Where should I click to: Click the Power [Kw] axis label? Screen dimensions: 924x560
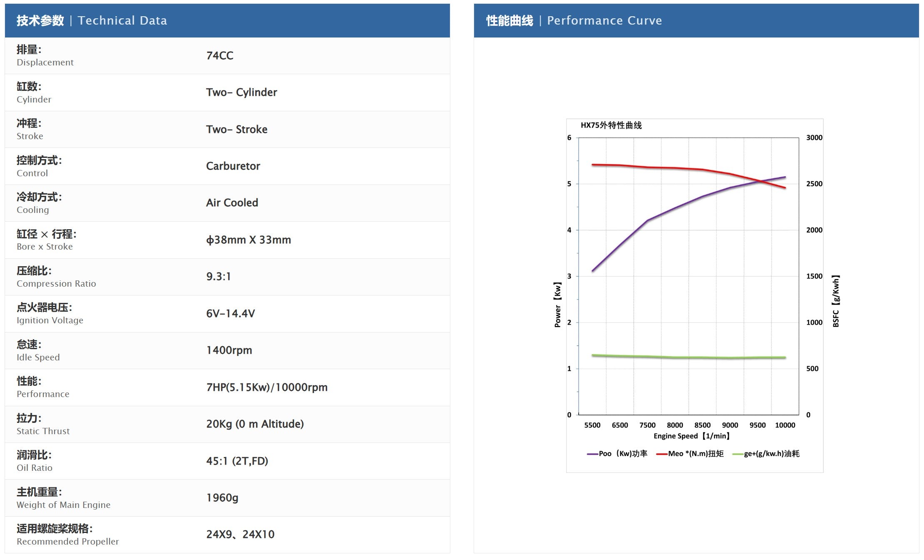(x=557, y=305)
